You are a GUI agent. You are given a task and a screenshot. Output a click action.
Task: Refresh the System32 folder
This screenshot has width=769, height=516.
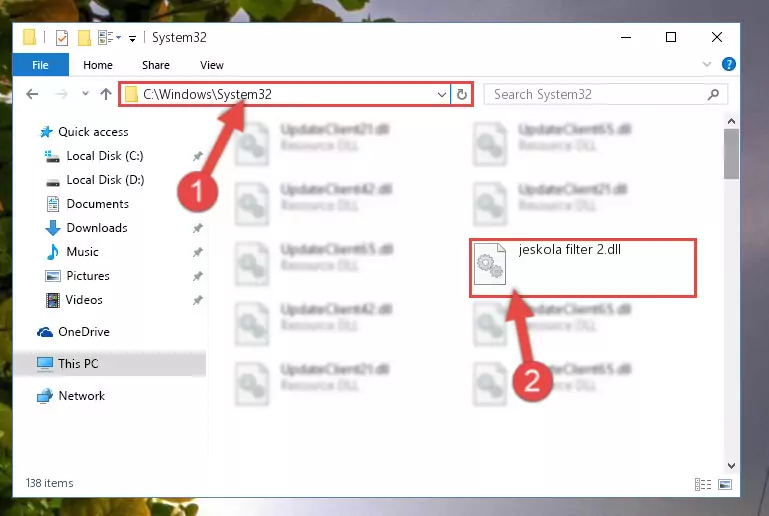(x=461, y=94)
